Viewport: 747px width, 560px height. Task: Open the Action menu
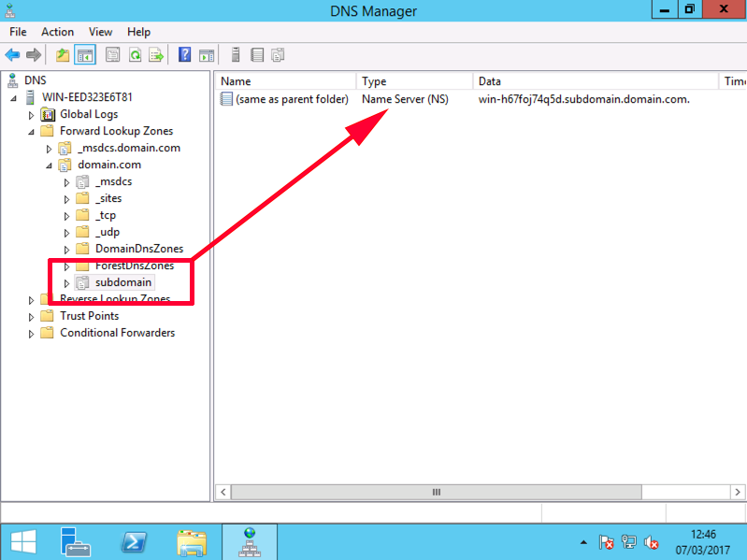click(x=58, y=32)
